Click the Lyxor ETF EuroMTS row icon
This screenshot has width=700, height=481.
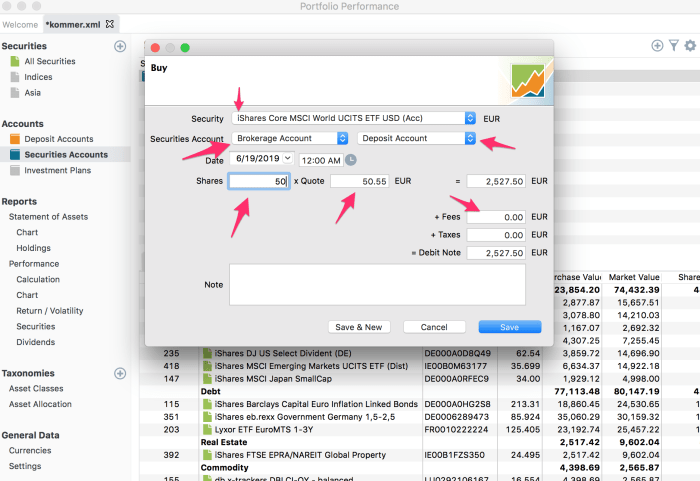pyautogui.click(x=207, y=430)
